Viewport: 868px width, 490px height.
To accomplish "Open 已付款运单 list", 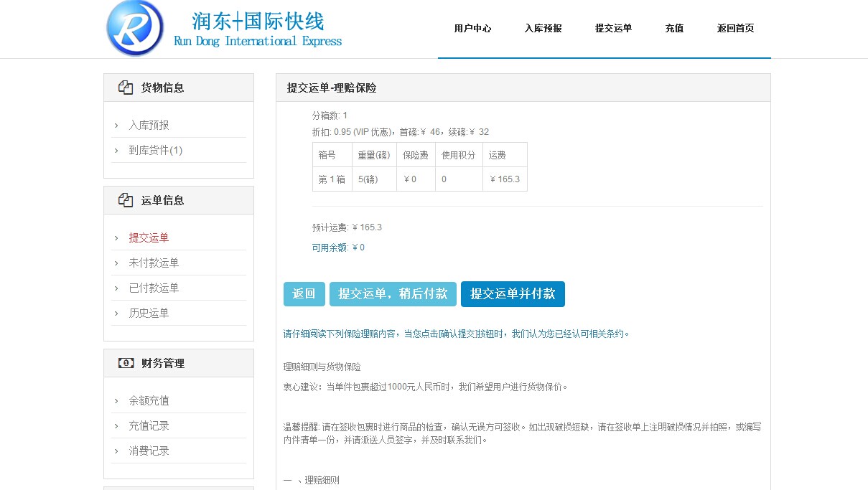I will click(154, 288).
